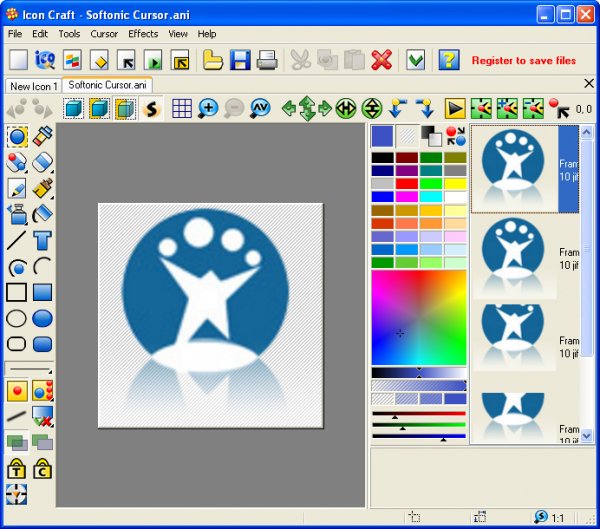
Task: Select the straight line tool
Action: coord(17,240)
